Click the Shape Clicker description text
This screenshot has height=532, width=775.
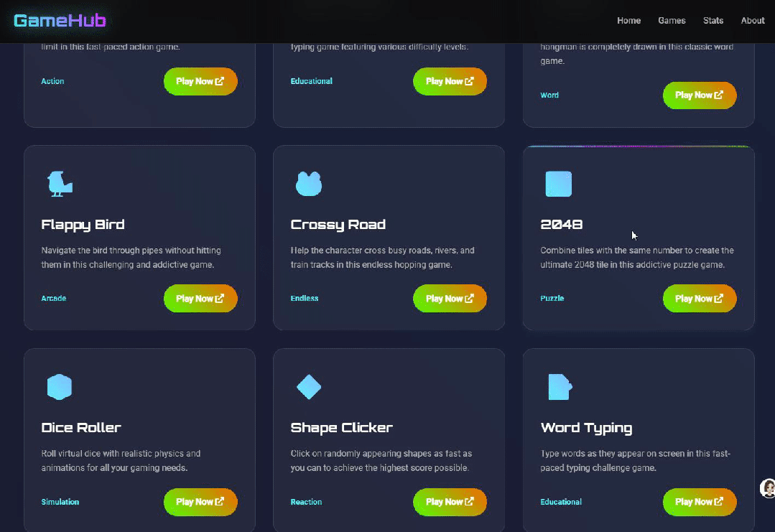tap(381, 460)
